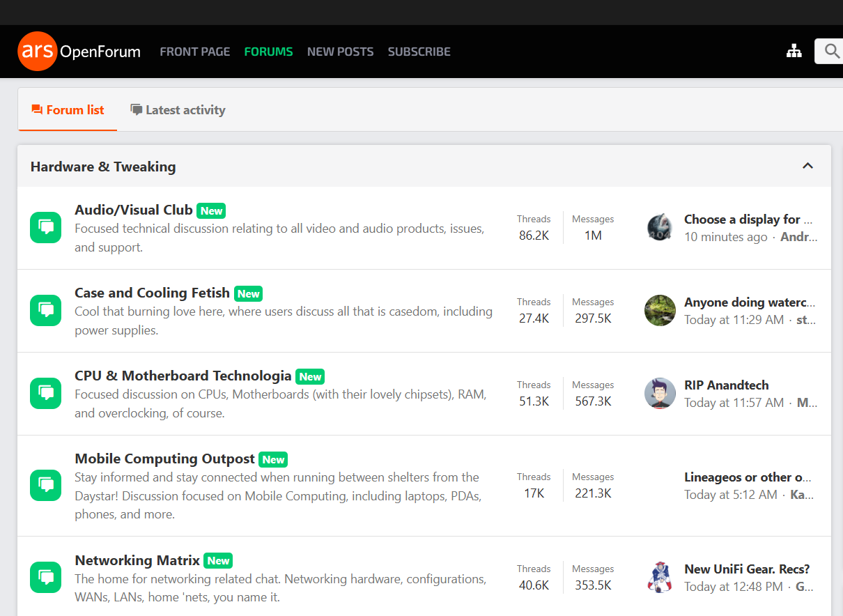Click the 1M messages count
The height and width of the screenshot is (616, 843).
click(x=593, y=236)
